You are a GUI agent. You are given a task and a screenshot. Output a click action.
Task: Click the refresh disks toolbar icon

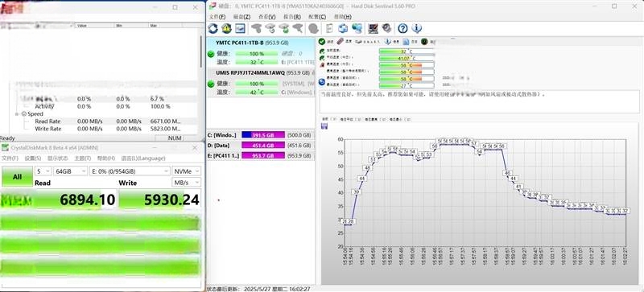(213, 28)
